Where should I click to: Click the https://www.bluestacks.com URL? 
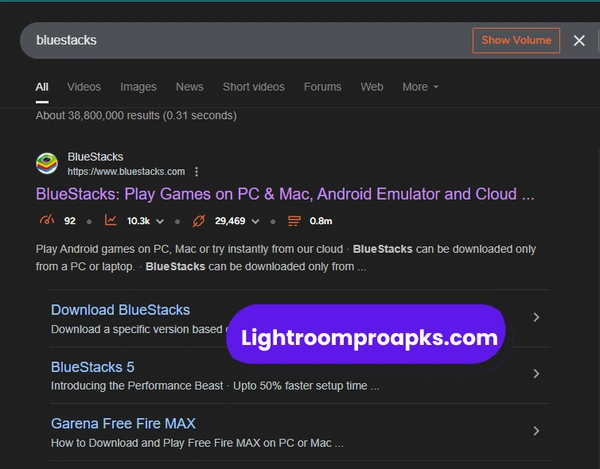pyautogui.click(x=126, y=171)
